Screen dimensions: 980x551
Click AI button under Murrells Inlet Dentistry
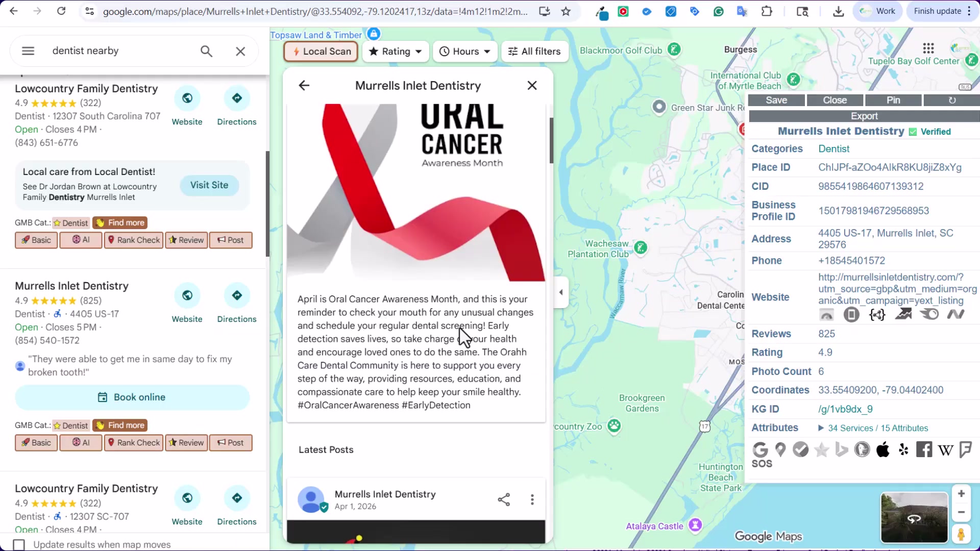tap(81, 443)
